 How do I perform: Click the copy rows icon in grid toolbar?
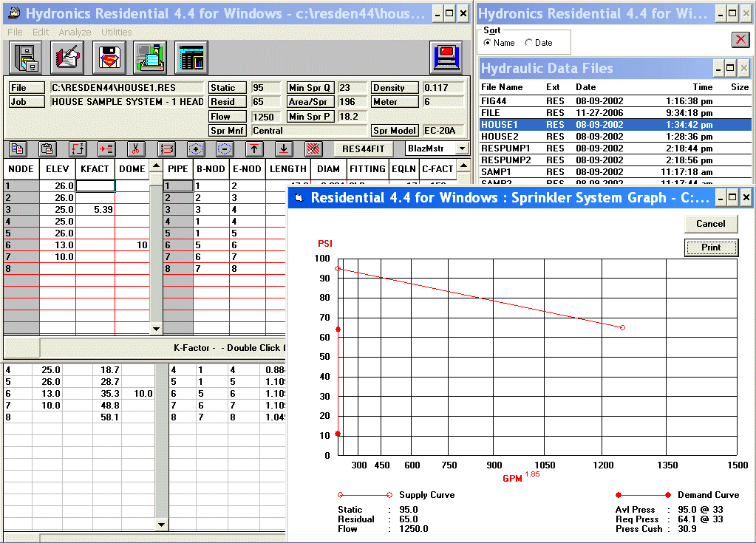[17, 148]
